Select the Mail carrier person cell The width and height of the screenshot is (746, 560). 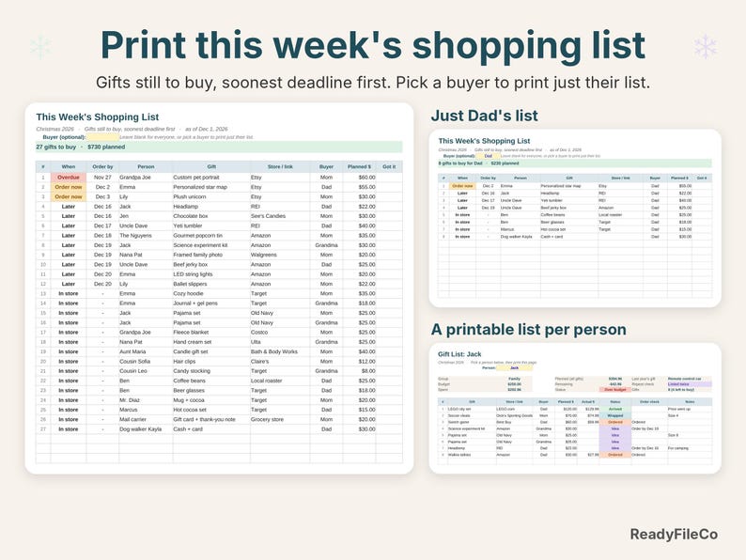point(146,420)
